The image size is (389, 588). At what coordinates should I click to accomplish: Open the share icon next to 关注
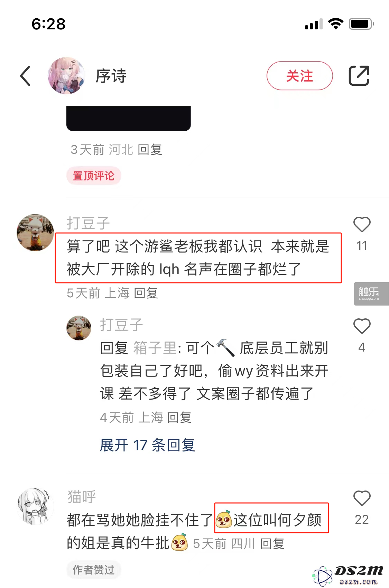click(x=359, y=75)
